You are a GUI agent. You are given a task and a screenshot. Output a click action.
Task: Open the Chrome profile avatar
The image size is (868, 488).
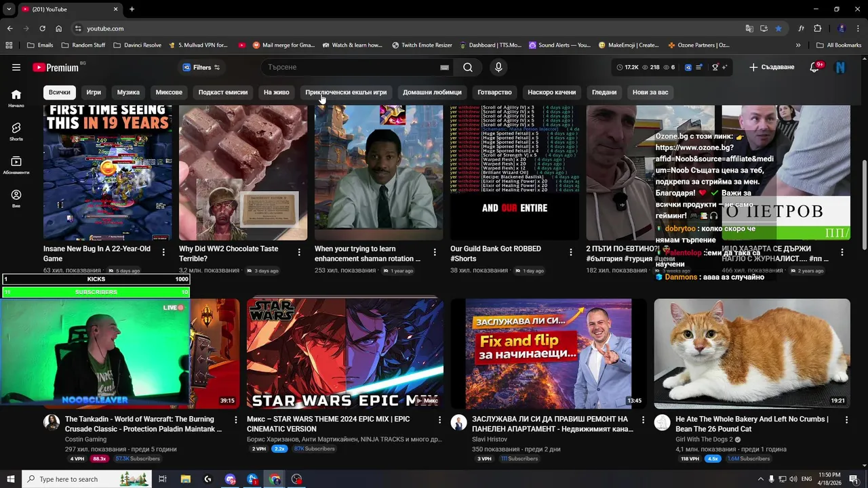tap(842, 28)
